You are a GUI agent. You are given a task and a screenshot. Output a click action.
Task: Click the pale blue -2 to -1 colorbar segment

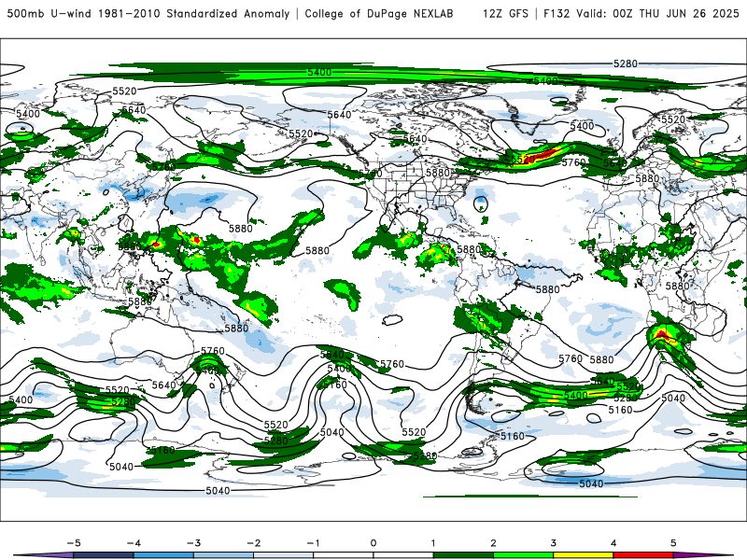coord(284,555)
